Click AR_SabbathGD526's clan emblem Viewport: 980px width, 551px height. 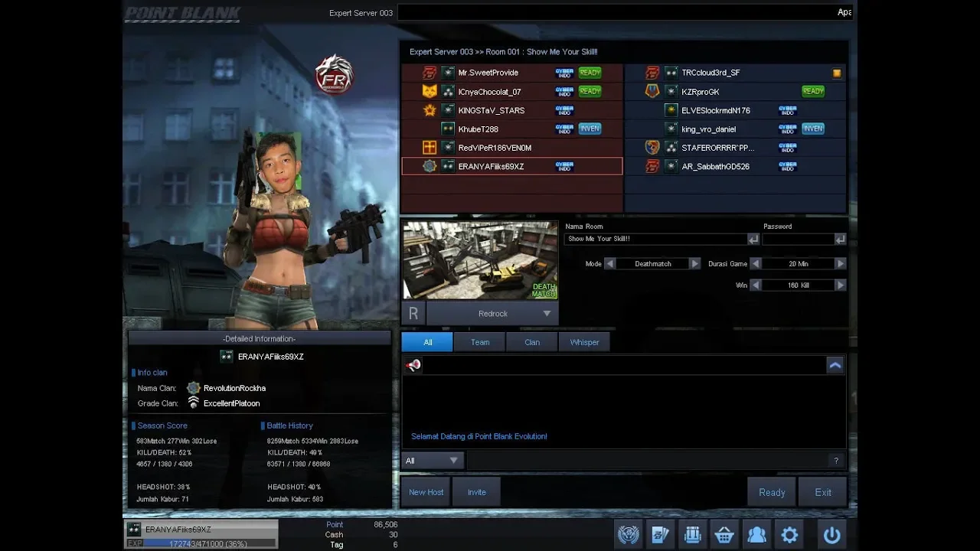[x=652, y=166]
